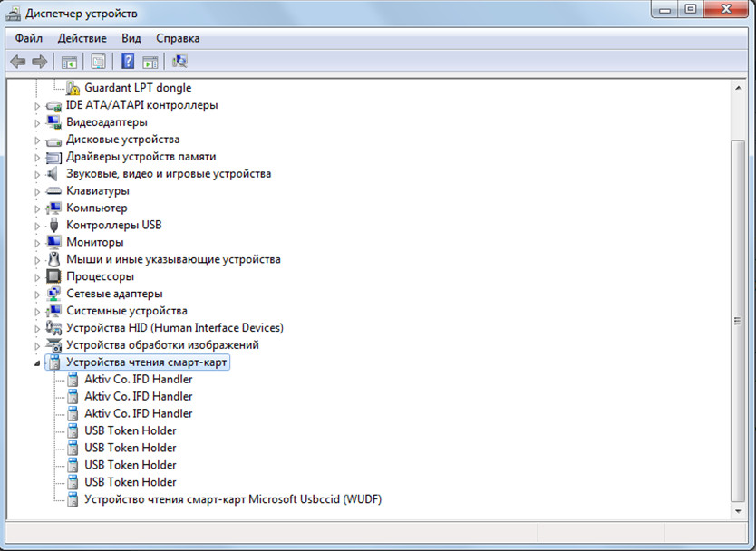Click the Процессоры category icon
756x551 pixels.
53,276
